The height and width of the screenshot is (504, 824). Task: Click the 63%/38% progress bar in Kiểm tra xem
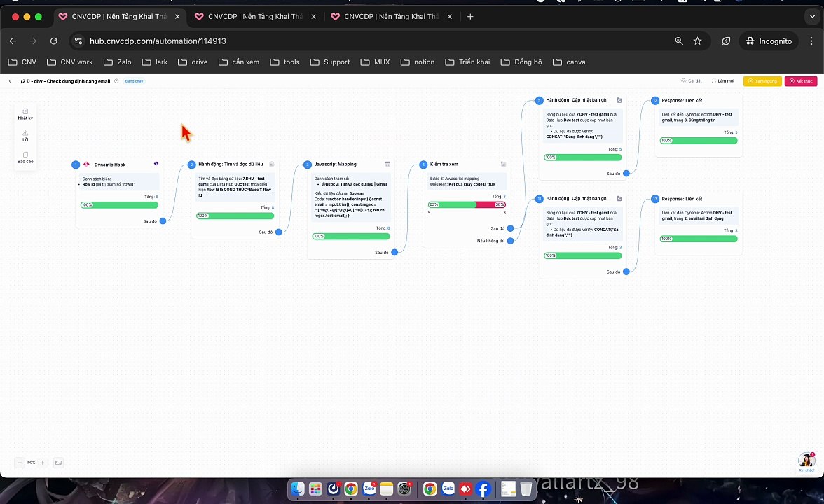[x=467, y=204]
